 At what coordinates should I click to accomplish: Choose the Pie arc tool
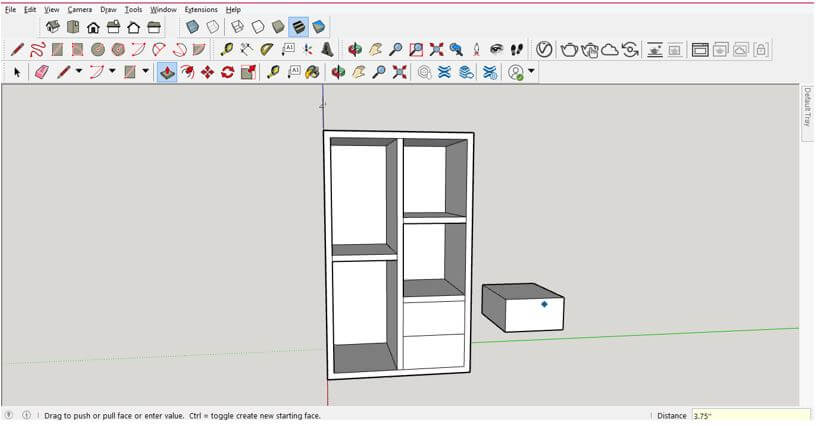[x=199, y=50]
